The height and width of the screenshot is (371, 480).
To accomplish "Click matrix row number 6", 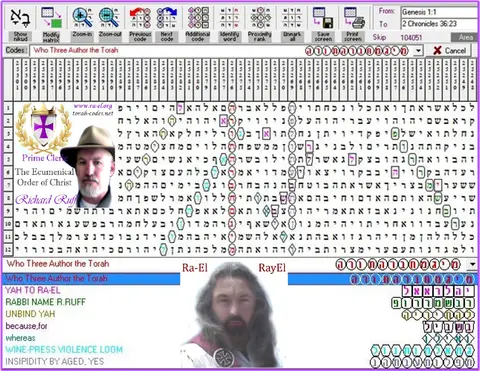I will click(8, 172).
